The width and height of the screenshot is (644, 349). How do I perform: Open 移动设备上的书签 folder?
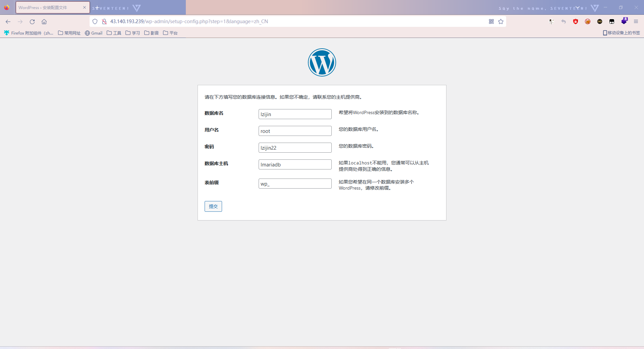click(622, 33)
